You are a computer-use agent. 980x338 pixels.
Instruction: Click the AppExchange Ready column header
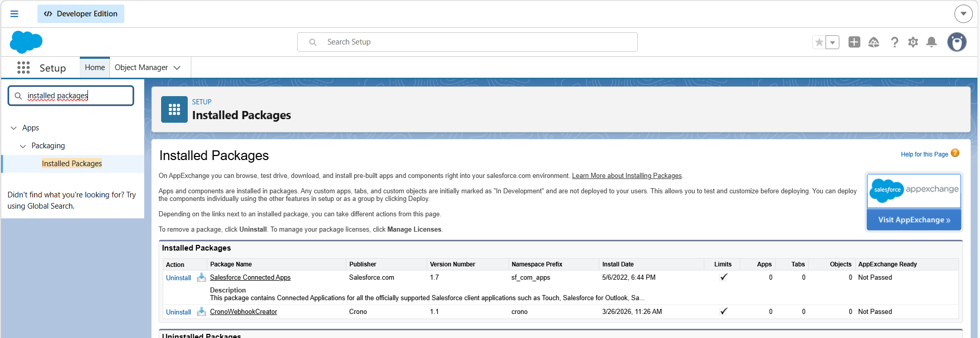[887, 264]
